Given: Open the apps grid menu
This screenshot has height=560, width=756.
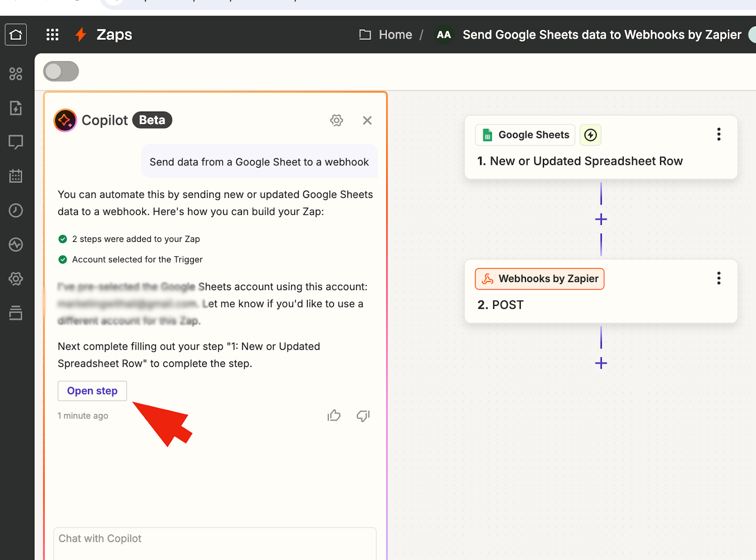Looking at the screenshot, I should 52,34.
